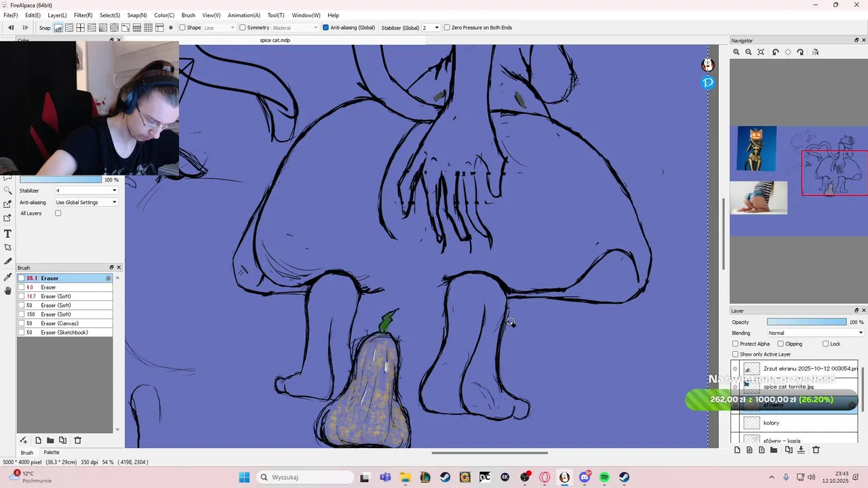Image resolution: width=868 pixels, height=488 pixels.
Task: Click Navigator fit-to-window zoom icon
Action: 761,52
